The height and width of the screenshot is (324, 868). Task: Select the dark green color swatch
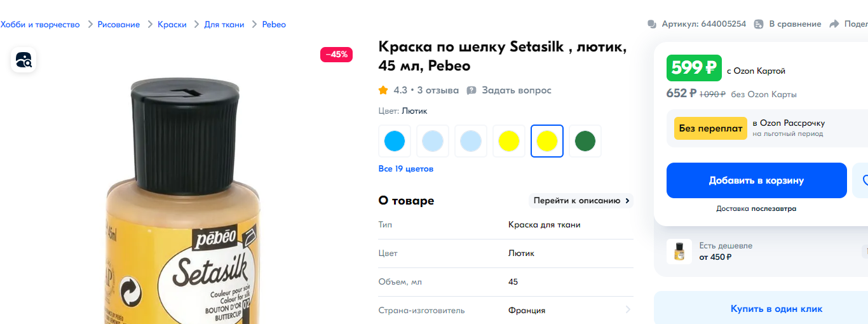tap(585, 141)
